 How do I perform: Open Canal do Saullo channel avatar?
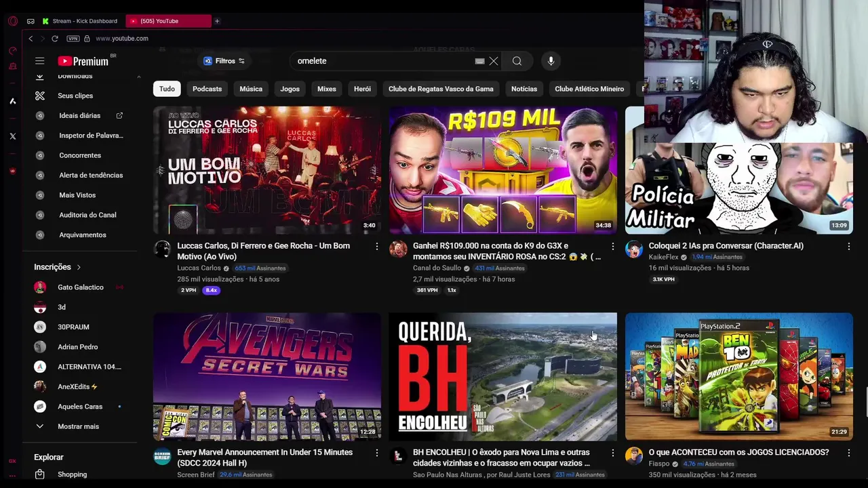click(398, 249)
